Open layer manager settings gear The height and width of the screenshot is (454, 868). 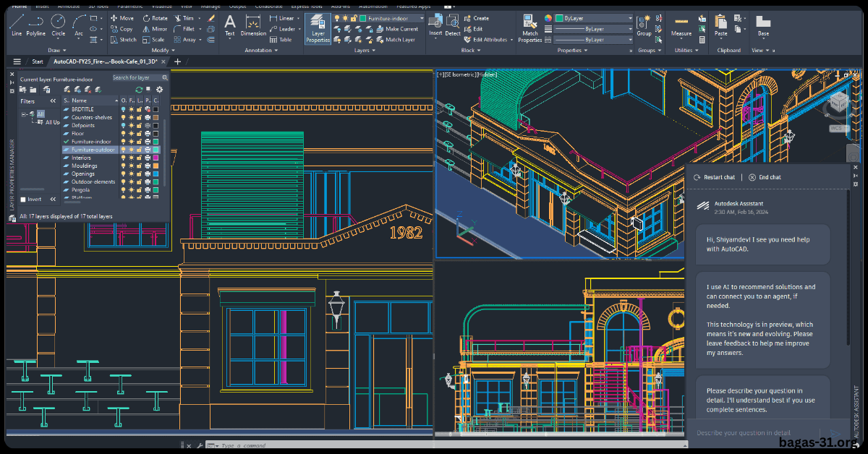click(160, 90)
